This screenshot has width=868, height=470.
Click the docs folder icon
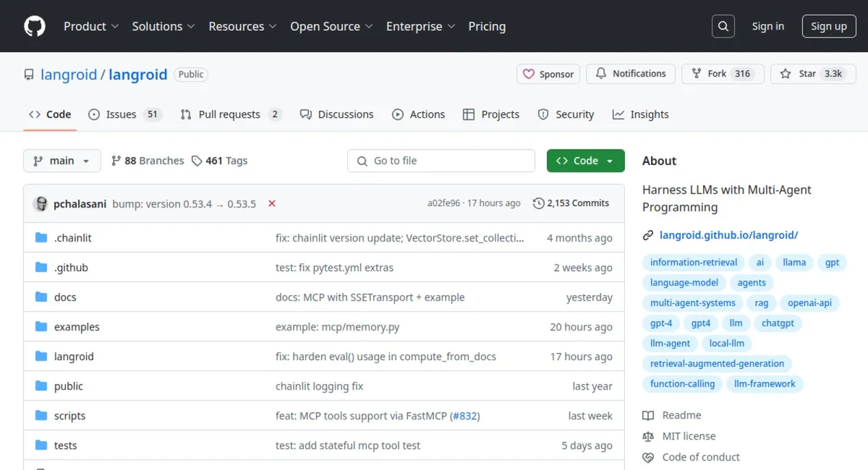tap(41, 297)
